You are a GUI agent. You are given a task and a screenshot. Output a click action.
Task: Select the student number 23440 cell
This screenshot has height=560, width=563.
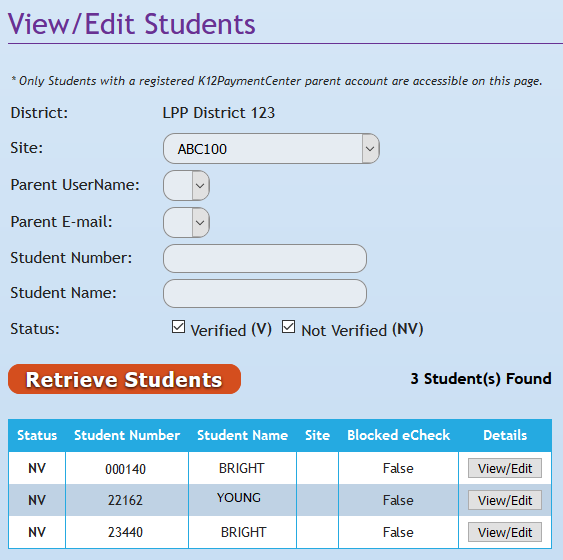click(127, 532)
